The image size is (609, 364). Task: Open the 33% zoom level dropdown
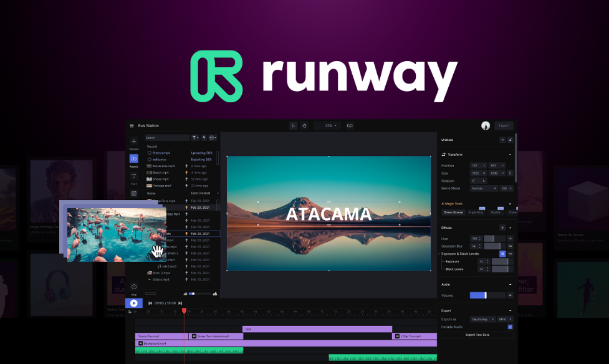point(330,126)
